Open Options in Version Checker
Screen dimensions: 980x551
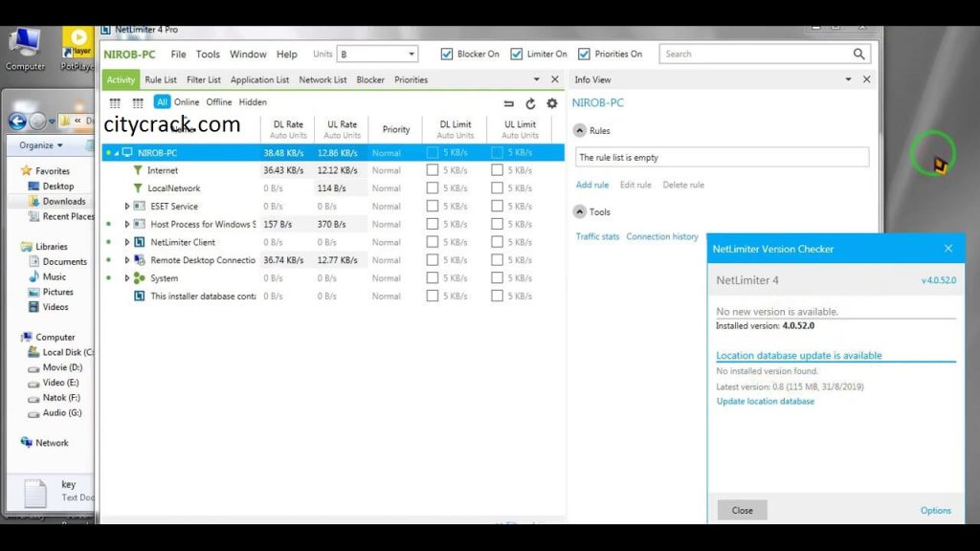pyautogui.click(x=936, y=511)
